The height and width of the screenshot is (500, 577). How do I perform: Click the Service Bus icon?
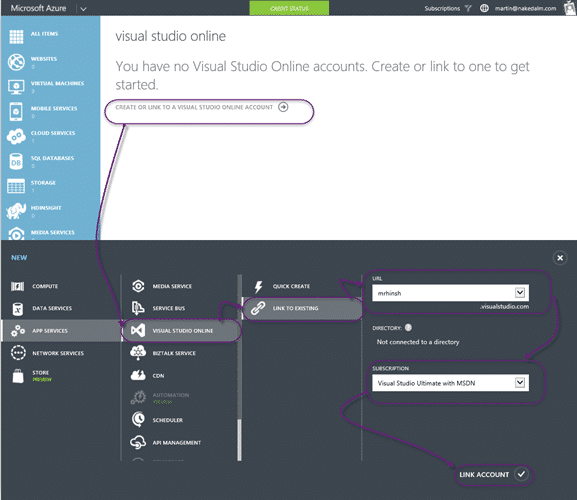(138, 308)
